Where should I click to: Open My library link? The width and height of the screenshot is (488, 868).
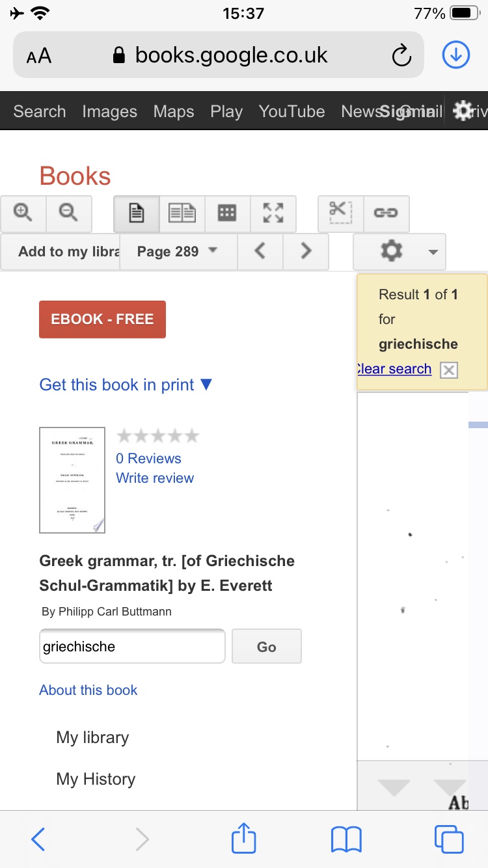[92, 738]
